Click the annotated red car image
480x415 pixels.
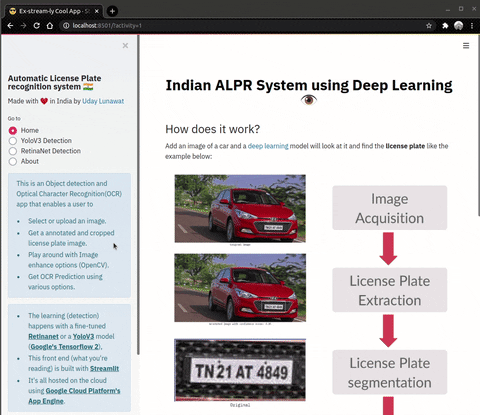[240, 288]
